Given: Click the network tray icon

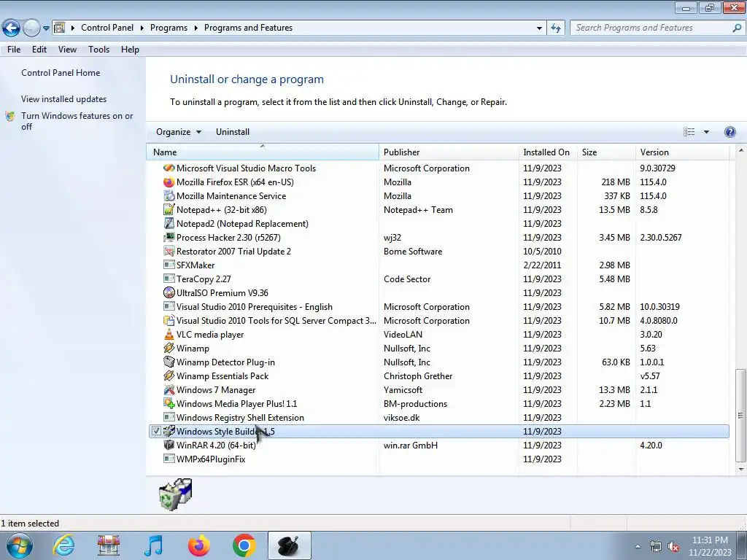Looking at the screenshot, I should click(656, 547).
